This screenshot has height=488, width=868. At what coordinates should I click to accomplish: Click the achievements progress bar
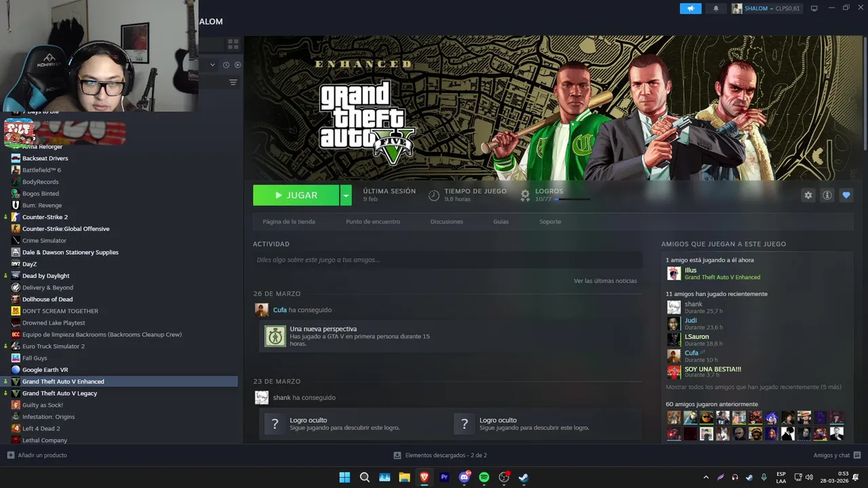573,199
